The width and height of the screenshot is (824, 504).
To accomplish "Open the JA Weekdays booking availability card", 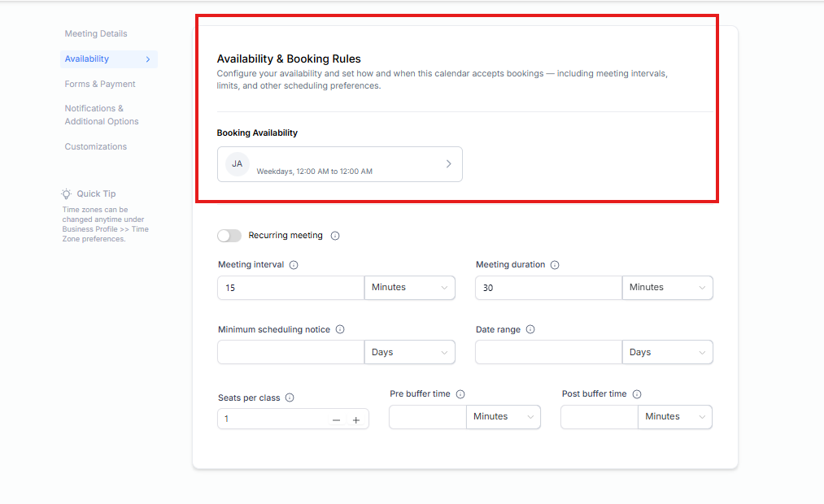I will [339, 164].
